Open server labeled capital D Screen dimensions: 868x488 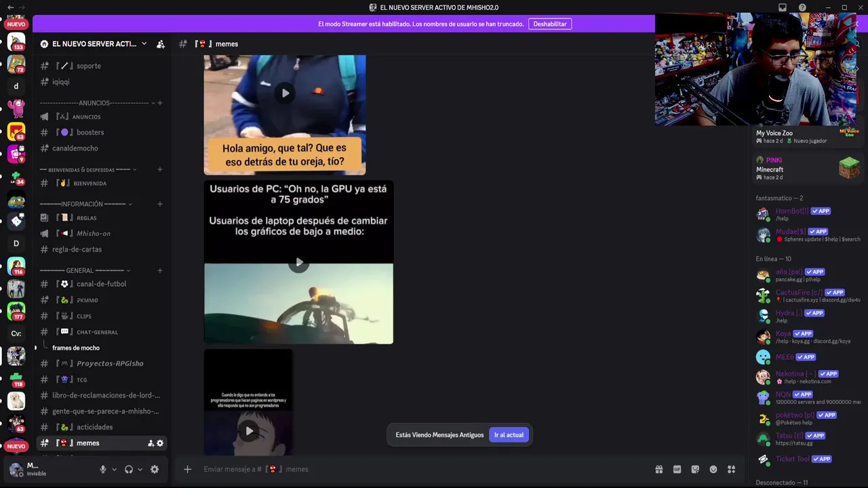tap(16, 243)
